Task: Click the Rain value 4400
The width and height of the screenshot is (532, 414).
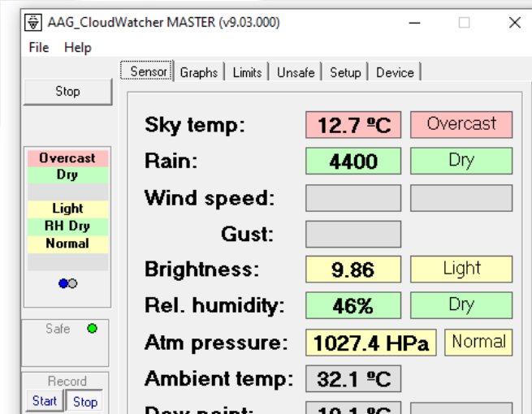Action: (x=353, y=161)
